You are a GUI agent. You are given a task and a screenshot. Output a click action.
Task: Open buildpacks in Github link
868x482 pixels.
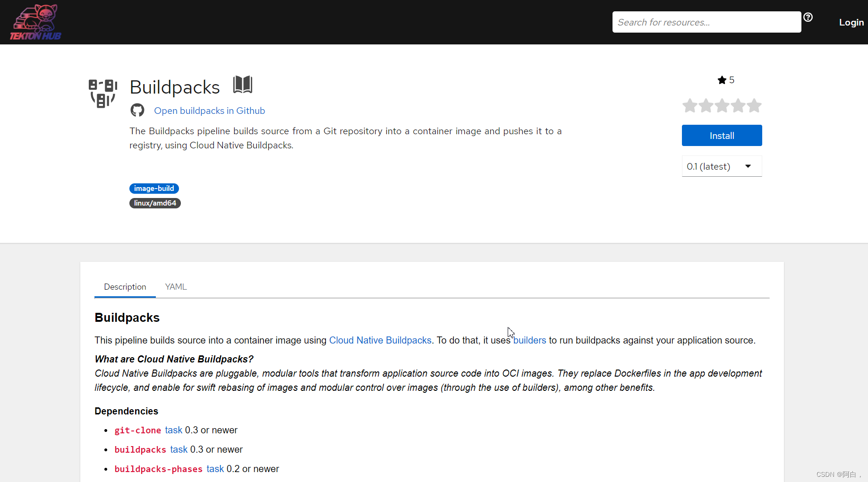[210, 111]
